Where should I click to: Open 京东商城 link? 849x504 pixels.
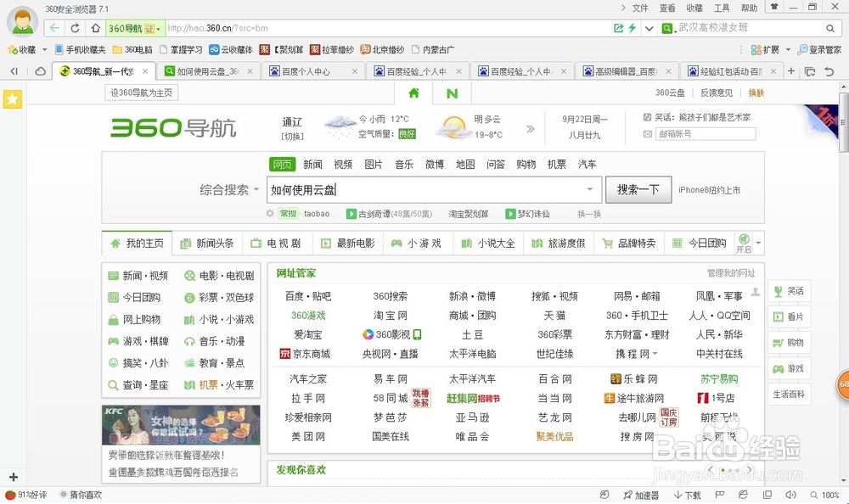[x=305, y=354]
